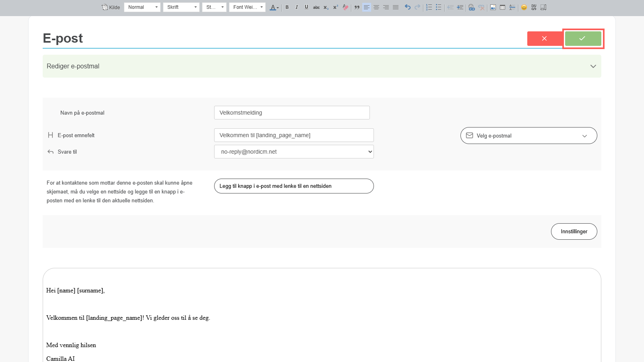Toggle underline formatting
This screenshot has height=362, width=644.
pos(306,7)
